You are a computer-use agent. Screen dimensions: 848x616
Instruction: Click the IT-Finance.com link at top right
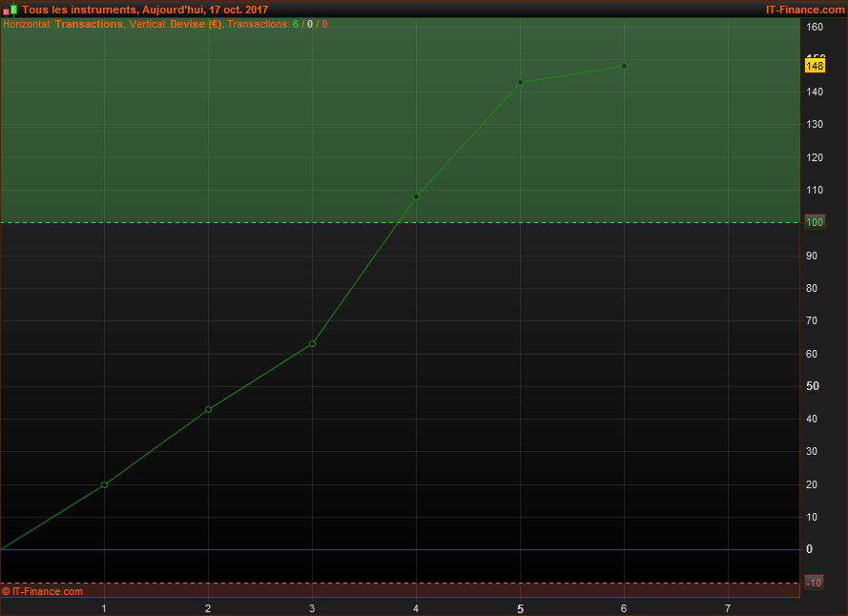804,10
